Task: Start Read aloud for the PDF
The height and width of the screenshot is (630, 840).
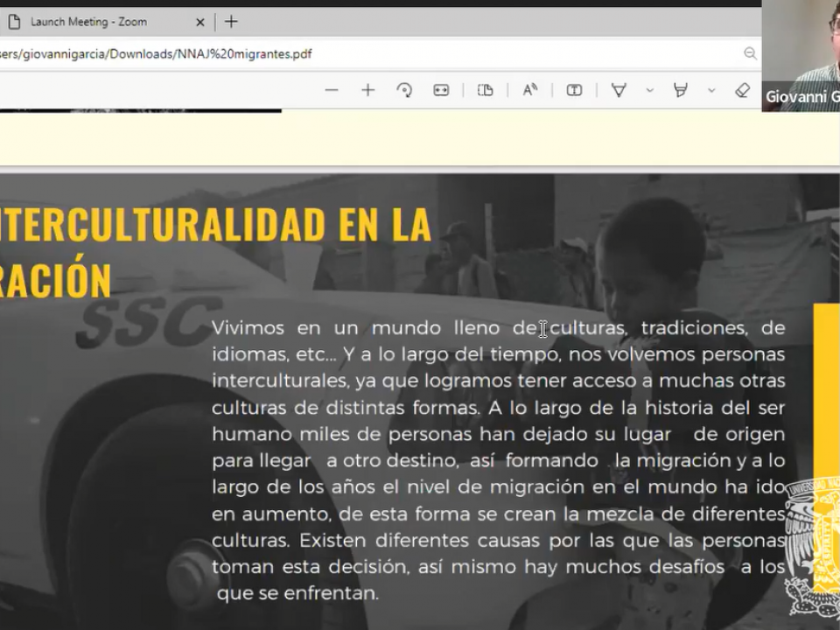Action: [x=530, y=90]
